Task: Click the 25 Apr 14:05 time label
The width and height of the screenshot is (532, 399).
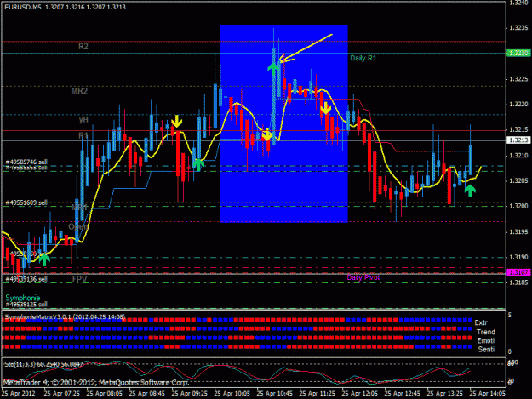Action: [487, 394]
